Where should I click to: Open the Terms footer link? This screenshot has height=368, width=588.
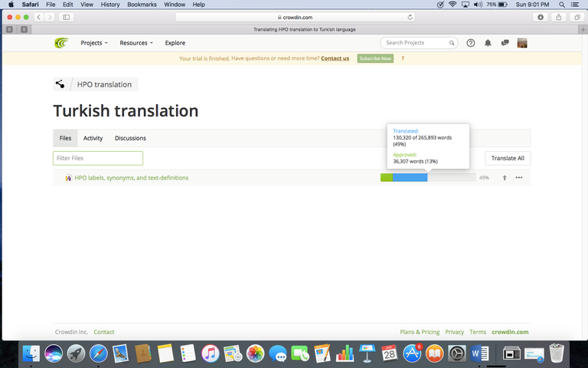click(478, 332)
